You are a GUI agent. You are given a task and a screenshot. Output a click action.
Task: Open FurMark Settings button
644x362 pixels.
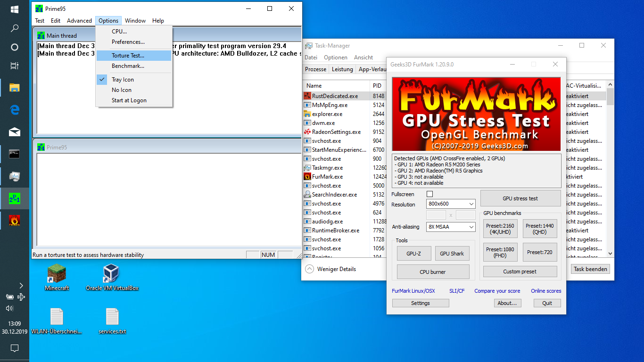[x=421, y=303]
